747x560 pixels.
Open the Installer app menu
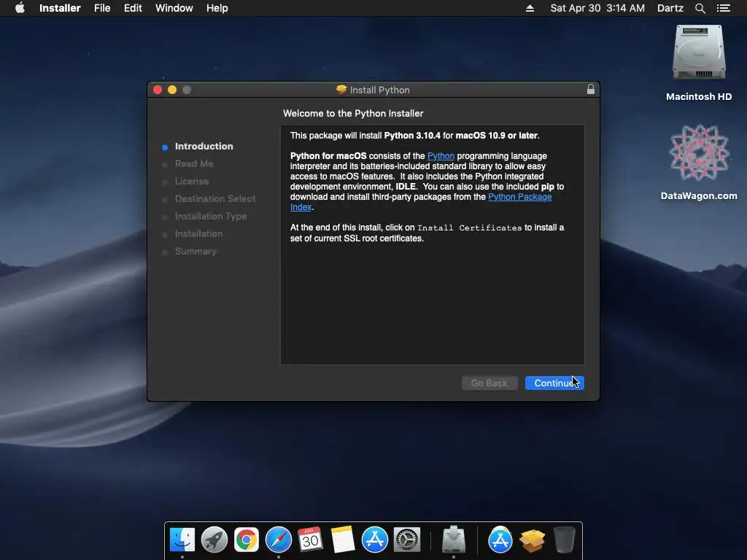tap(60, 8)
